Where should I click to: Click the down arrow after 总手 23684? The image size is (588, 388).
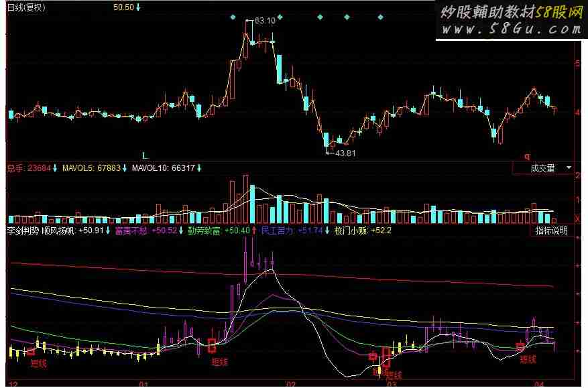[x=55, y=168]
